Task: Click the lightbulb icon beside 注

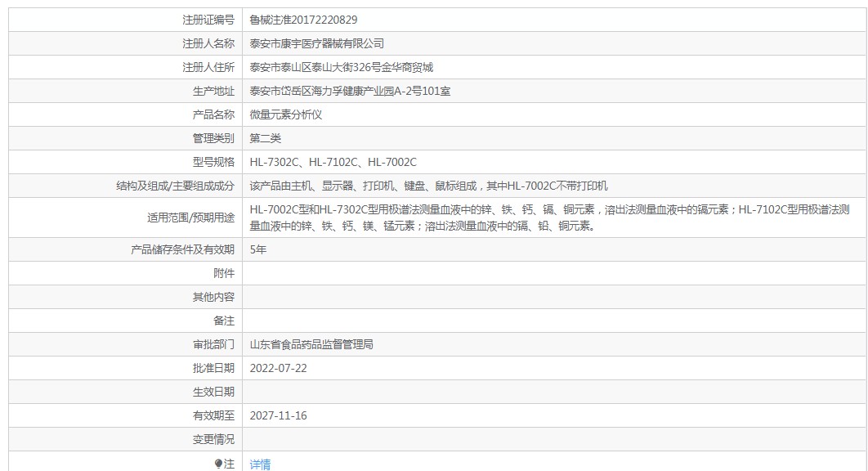Action: click(219, 464)
